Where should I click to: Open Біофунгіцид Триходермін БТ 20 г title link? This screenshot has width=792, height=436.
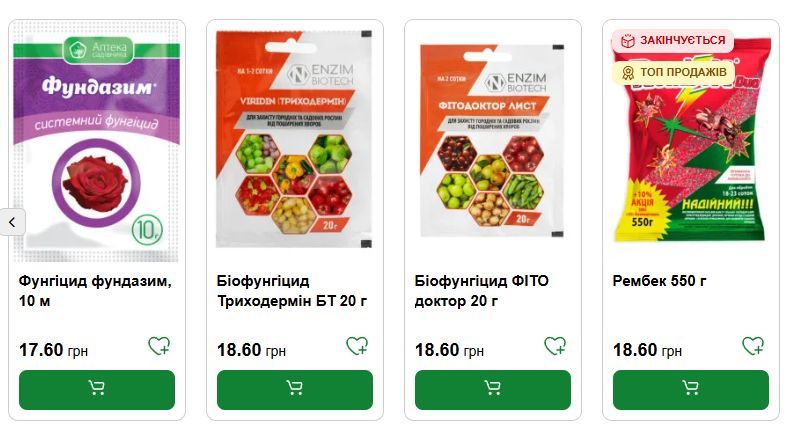click(292, 290)
